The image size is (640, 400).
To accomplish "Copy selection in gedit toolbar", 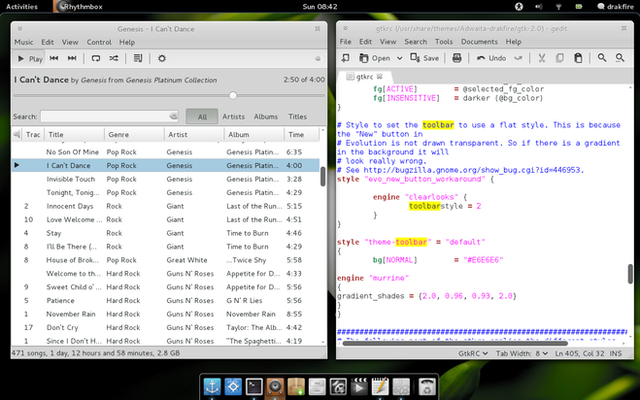I will pos(560,58).
